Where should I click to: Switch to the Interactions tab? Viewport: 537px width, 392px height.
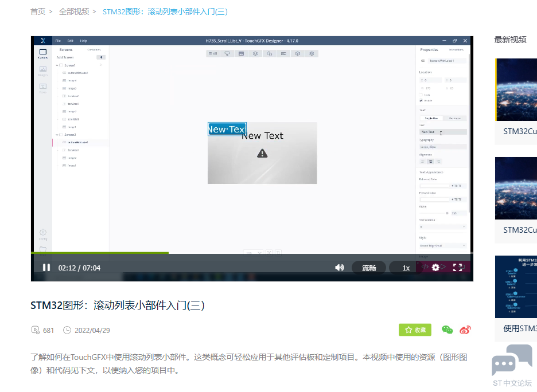tap(456, 50)
